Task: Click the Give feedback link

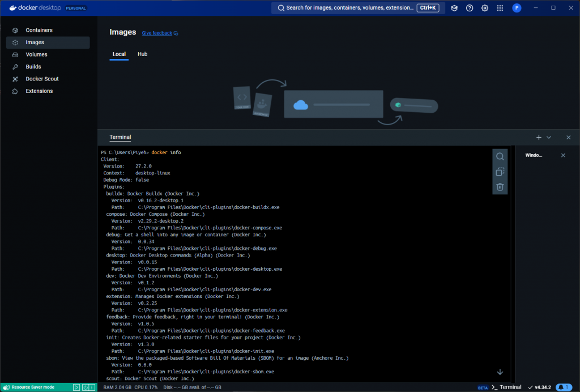Action: (157, 33)
